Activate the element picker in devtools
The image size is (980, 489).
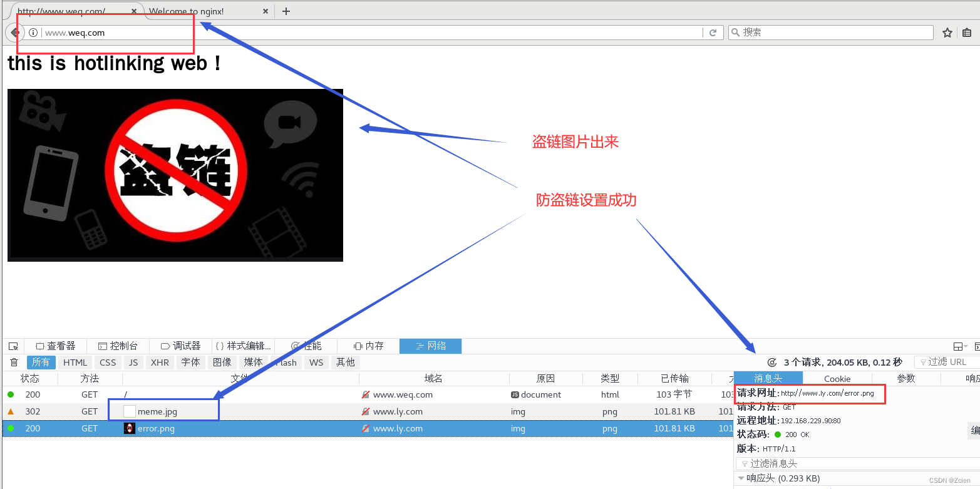tap(13, 346)
